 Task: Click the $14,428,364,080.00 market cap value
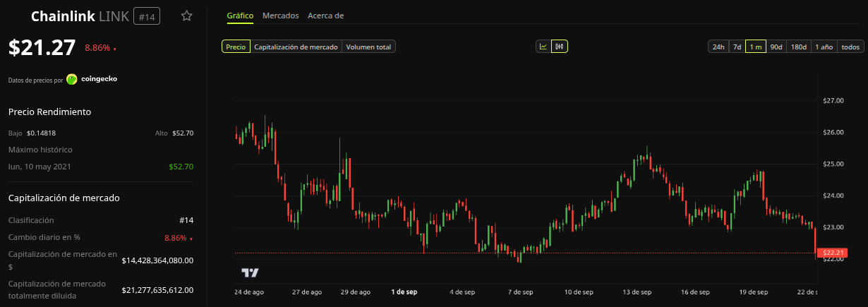point(157,260)
